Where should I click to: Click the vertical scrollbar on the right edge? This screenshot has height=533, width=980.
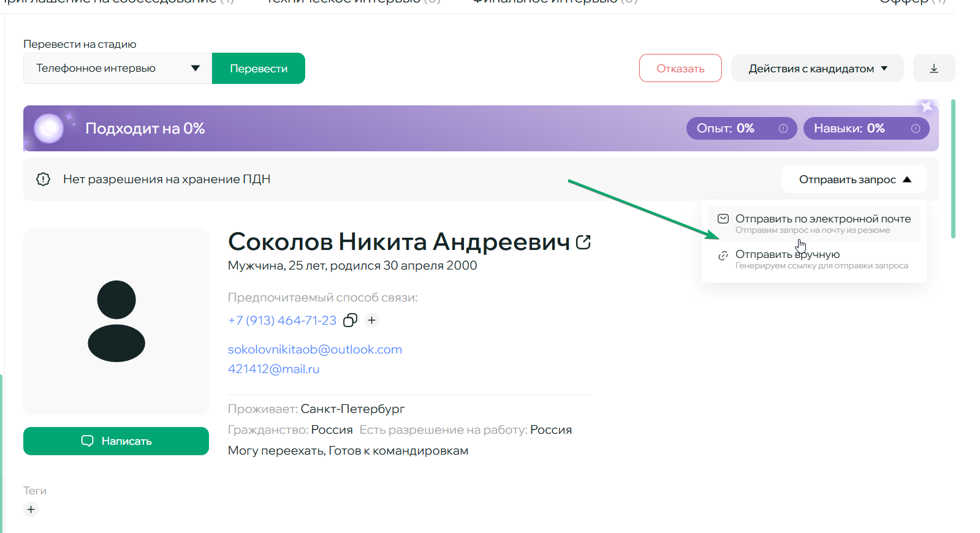(x=953, y=168)
